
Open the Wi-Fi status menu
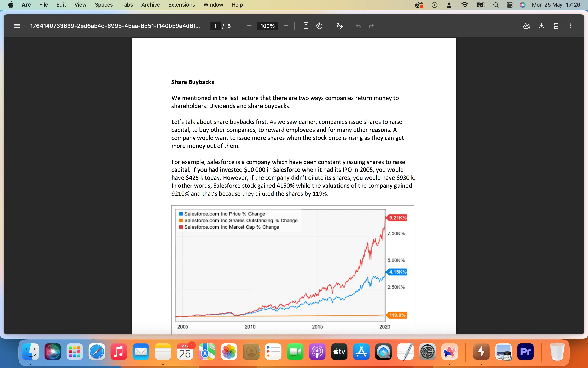[x=464, y=5]
